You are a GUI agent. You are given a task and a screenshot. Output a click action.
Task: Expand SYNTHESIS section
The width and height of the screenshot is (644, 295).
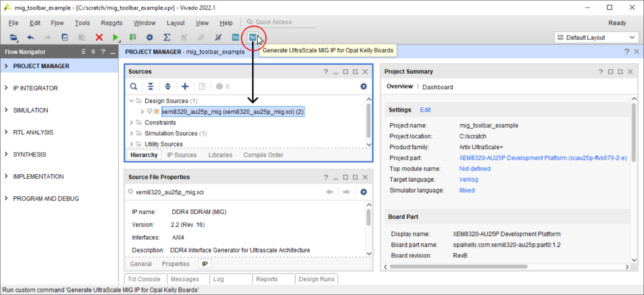6,155
